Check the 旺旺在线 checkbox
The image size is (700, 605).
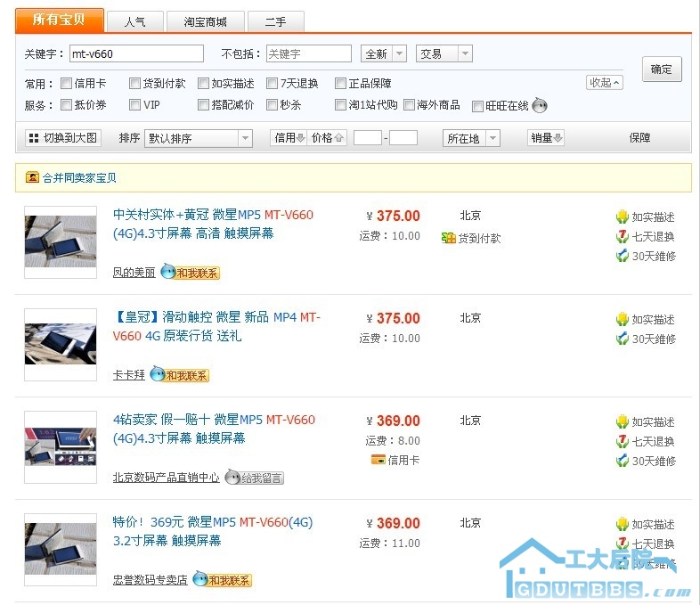click(x=477, y=106)
